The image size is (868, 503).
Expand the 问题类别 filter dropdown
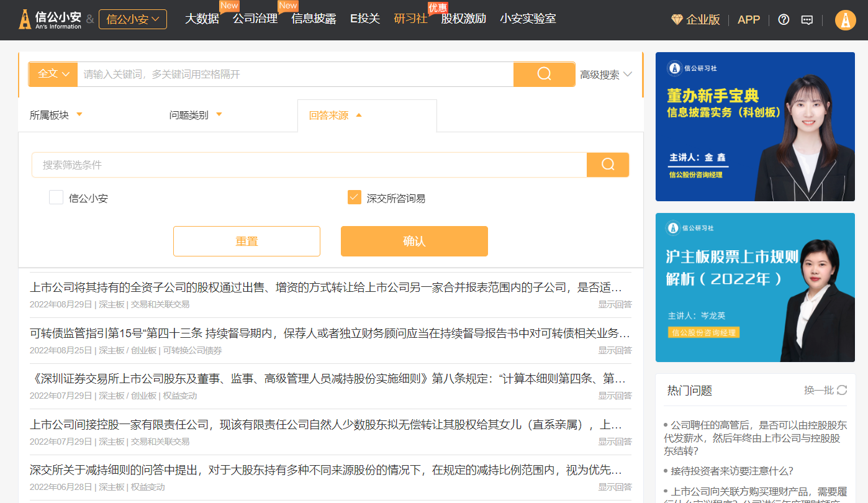(x=196, y=115)
